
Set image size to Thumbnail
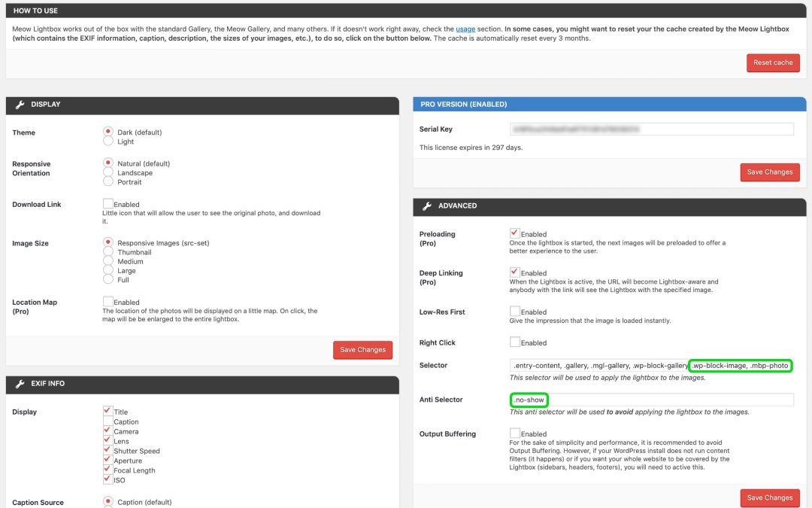(x=108, y=252)
